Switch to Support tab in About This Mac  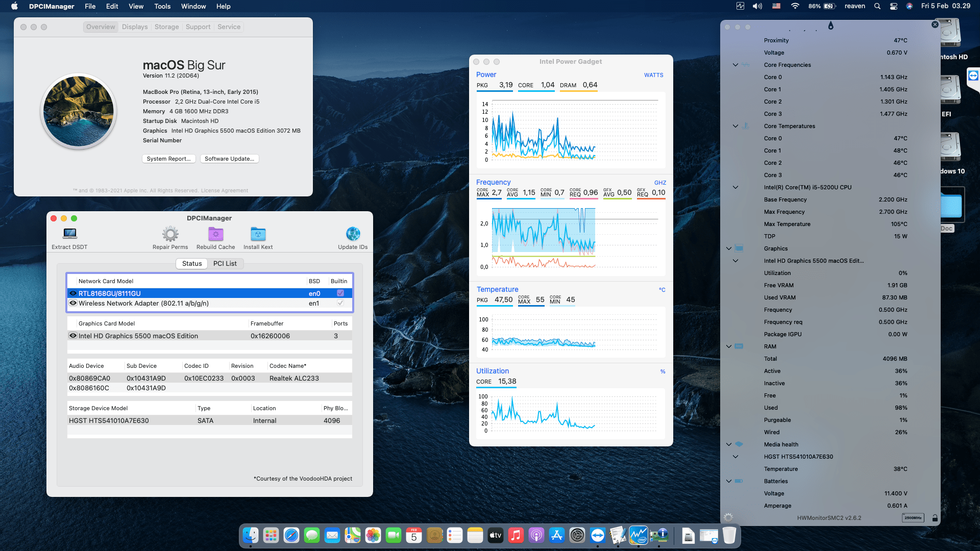coord(198,27)
